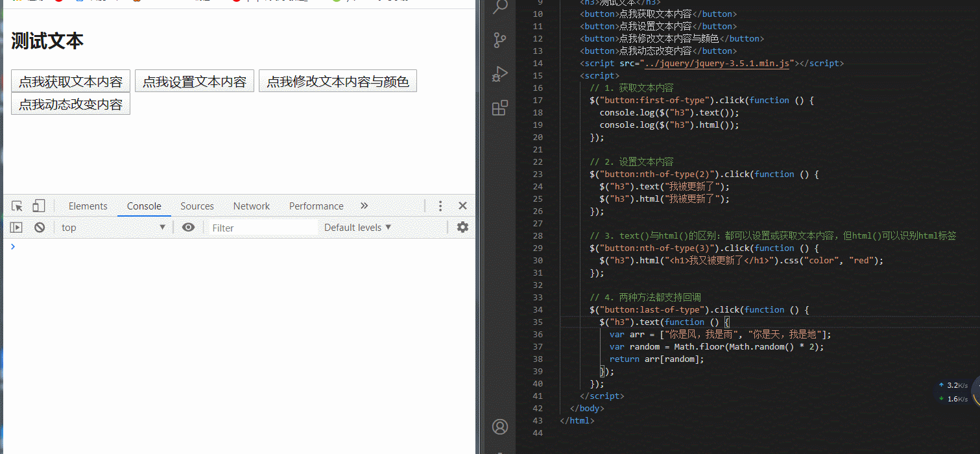
Task: Open Run and Debug in VS Code
Action: (500, 74)
